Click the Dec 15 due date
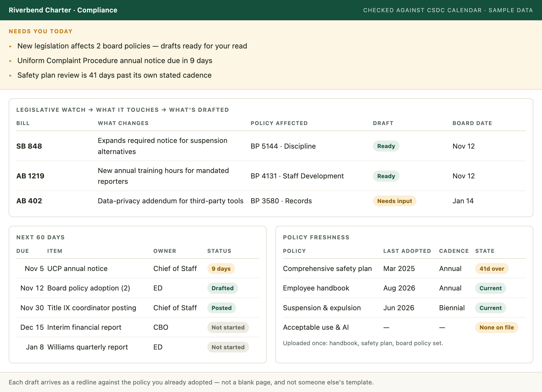Screen dimensions: 542x392 32,327
